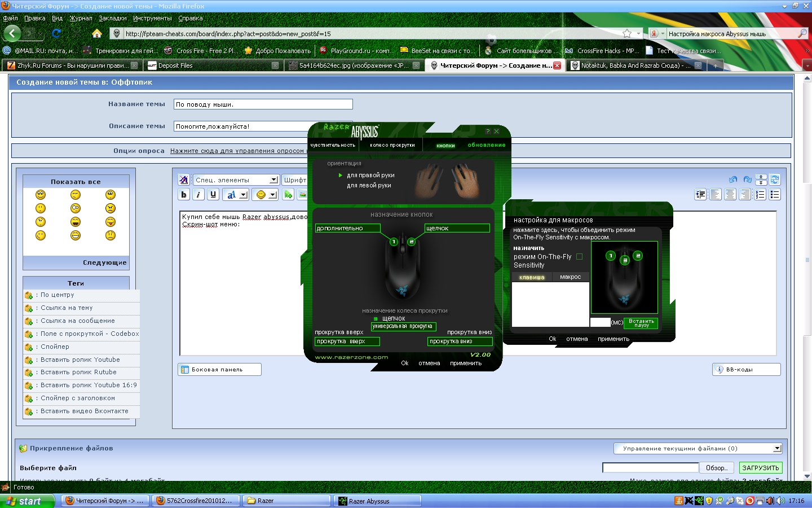Open the scroll wheel click assignment dropdown
The image size is (812, 508).
pyautogui.click(x=404, y=326)
